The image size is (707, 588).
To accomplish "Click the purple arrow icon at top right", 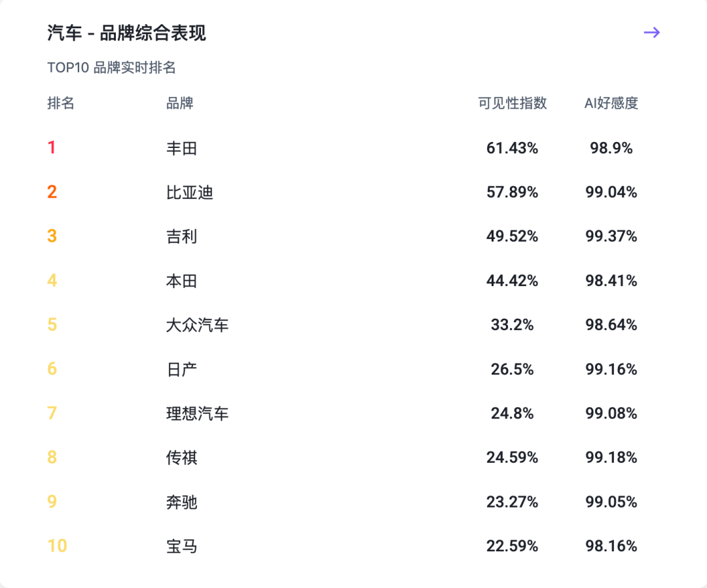I will click(651, 33).
